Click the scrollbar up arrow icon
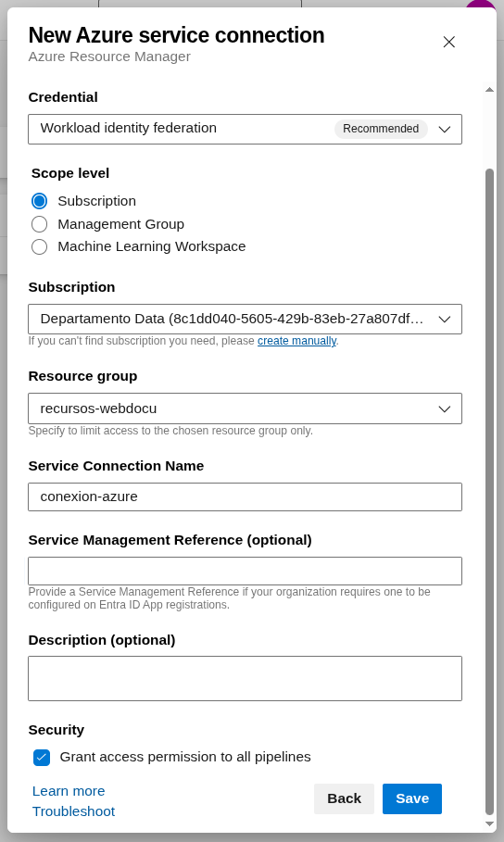The height and width of the screenshot is (842, 504). pos(489,90)
